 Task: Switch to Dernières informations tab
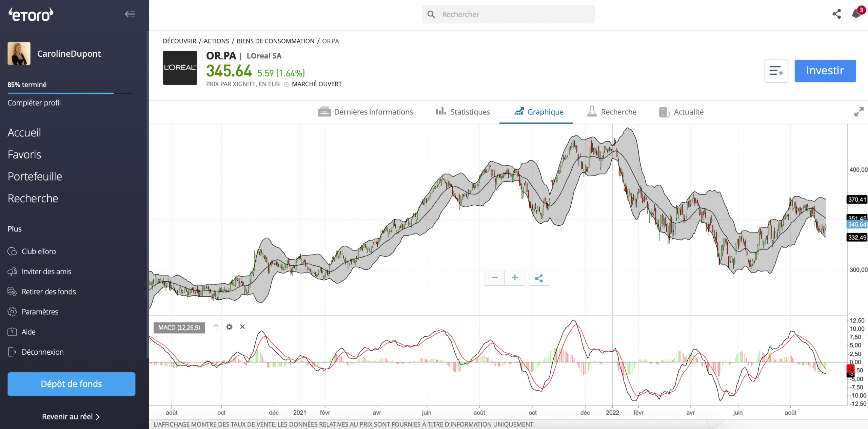[366, 112]
